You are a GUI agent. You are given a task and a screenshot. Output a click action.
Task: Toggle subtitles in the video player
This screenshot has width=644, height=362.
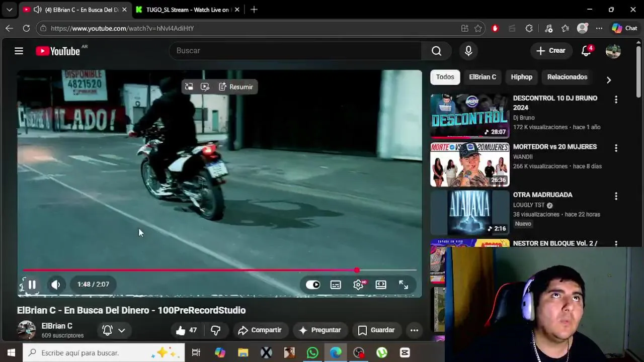click(336, 285)
